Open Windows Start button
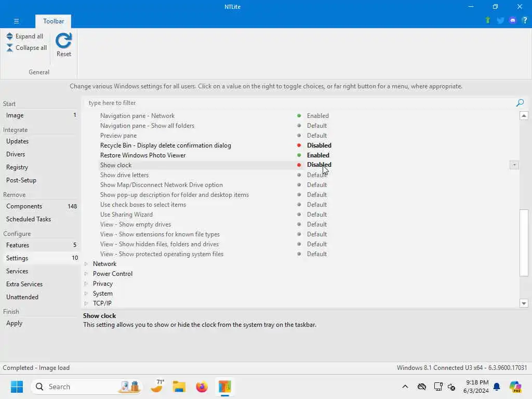The width and height of the screenshot is (532, 399). [16, 387]
